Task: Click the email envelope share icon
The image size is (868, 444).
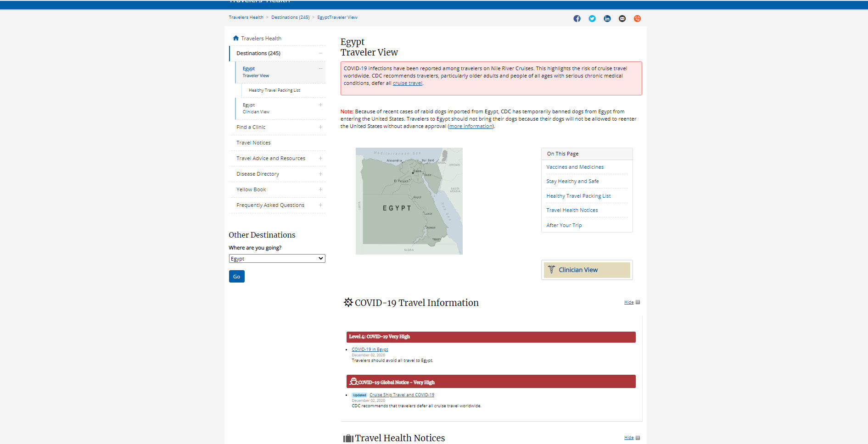Action: pyautogui.click(x=622, y=19)
